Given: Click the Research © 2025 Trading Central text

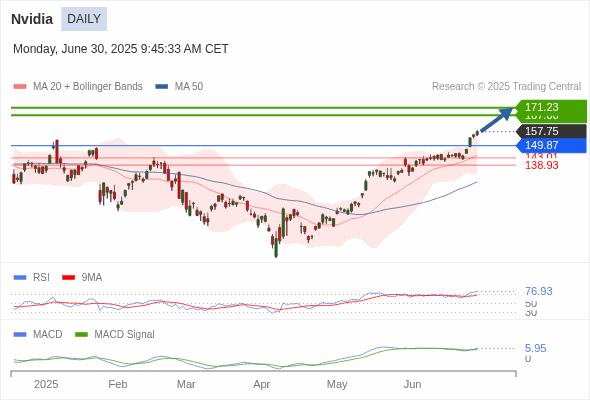Looking at the screenshot, I should [x=506, y=87].
